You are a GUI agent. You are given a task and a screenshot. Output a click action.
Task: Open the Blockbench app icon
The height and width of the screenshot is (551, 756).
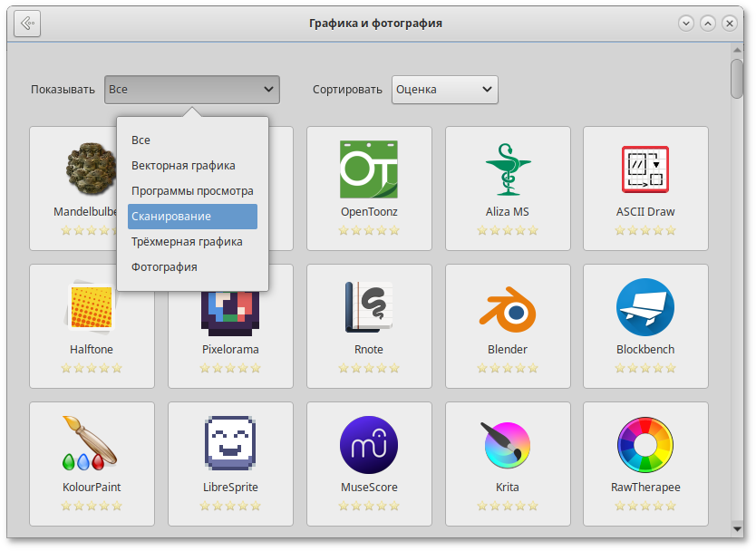(x=645, y=307)
